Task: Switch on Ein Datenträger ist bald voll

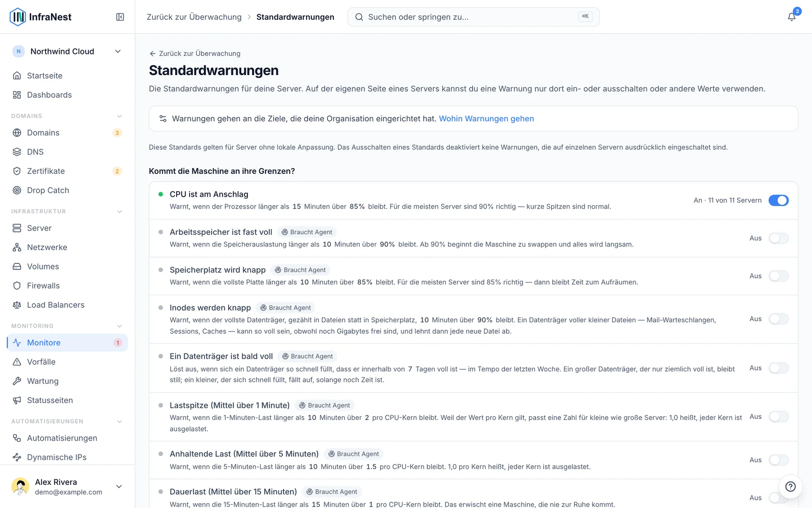Action: (778, 368)
